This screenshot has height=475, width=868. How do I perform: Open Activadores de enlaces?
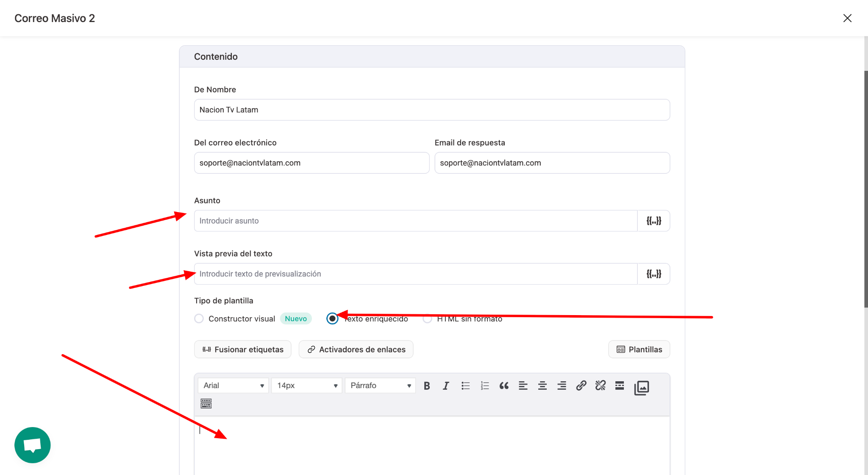click(x=356, y=349)
